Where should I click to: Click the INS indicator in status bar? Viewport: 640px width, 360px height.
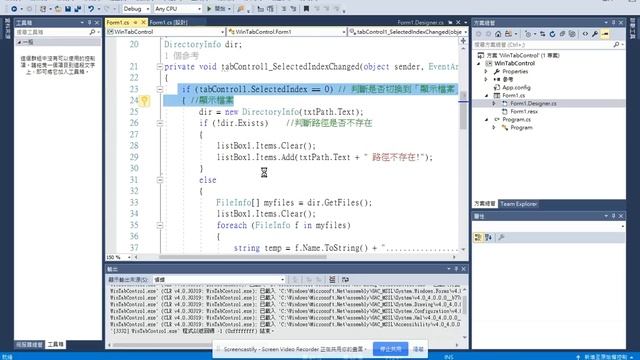pos(449,357)
